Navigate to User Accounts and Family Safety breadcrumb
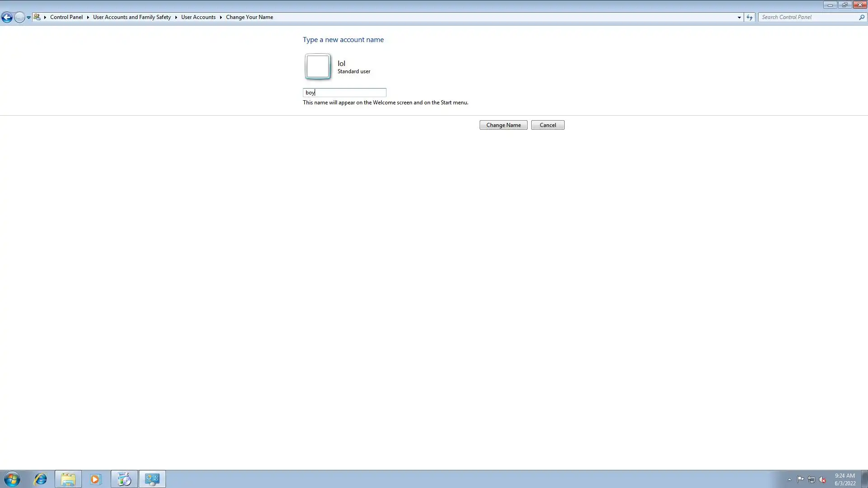 [132, 17]
